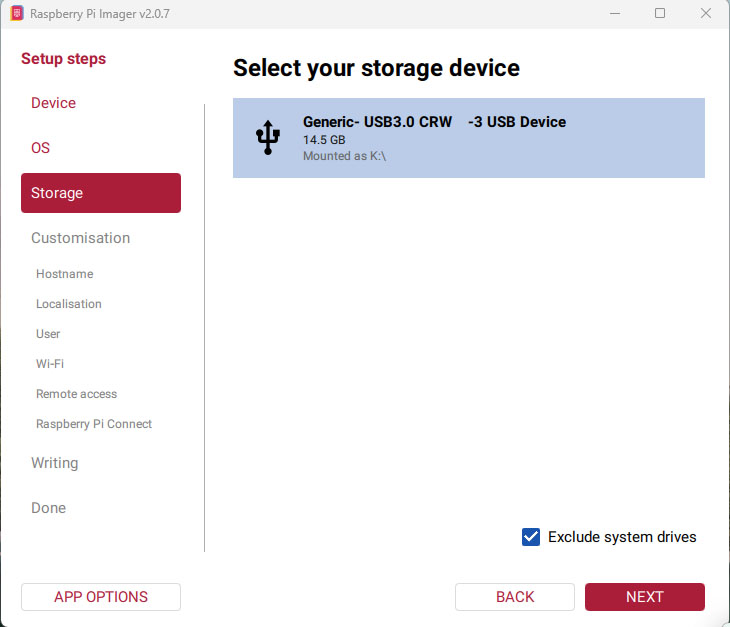Open the Customisation step

click(x=81, y=238)
